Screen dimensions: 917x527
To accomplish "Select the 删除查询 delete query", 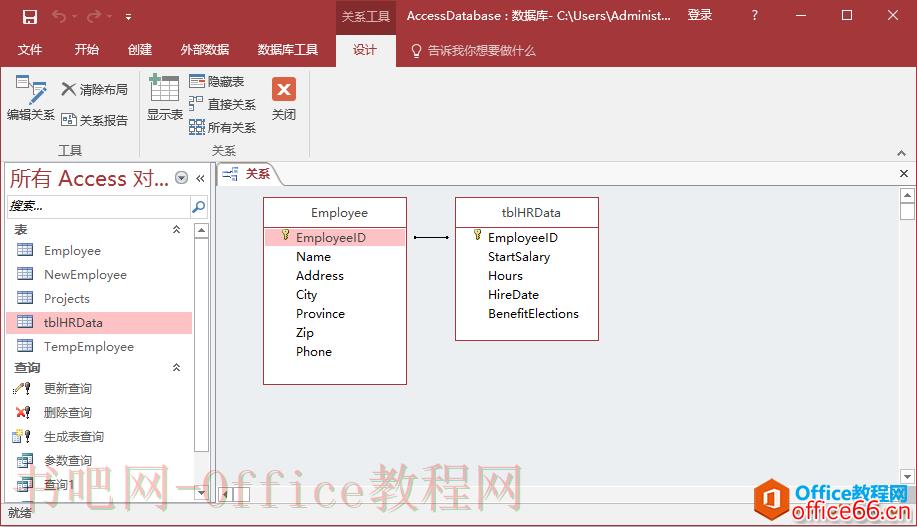I will click(x=99, y=412).
